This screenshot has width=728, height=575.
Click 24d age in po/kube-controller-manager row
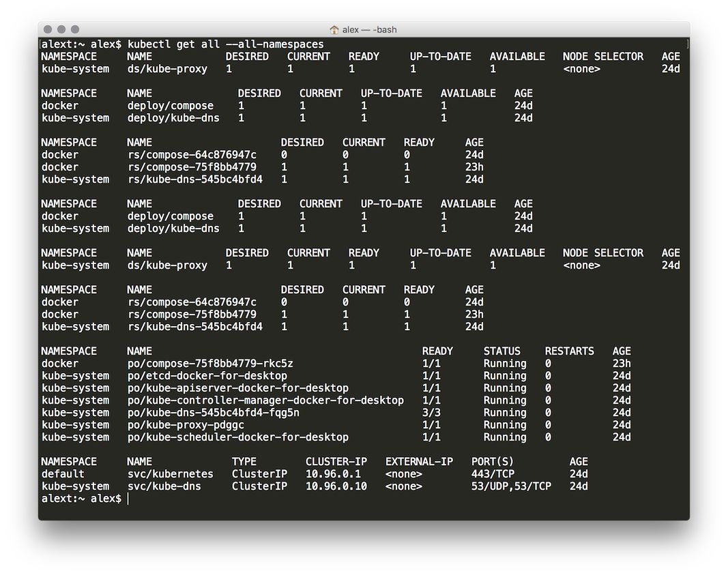[x=622, y=400]
